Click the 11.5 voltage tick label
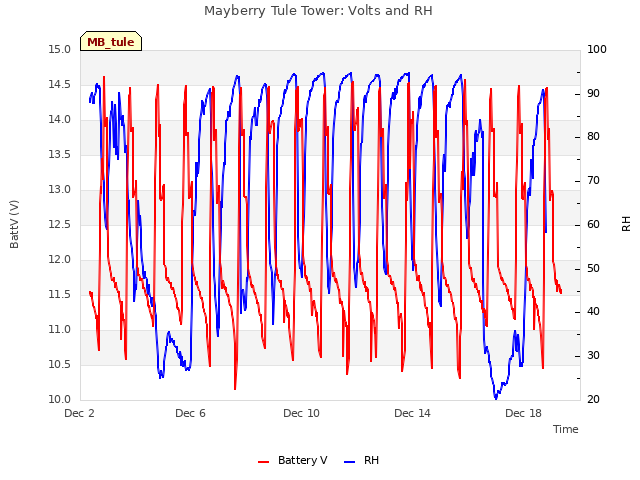This screenshot has width=640, height=480. pyautogui.click(x=59, y=295)
